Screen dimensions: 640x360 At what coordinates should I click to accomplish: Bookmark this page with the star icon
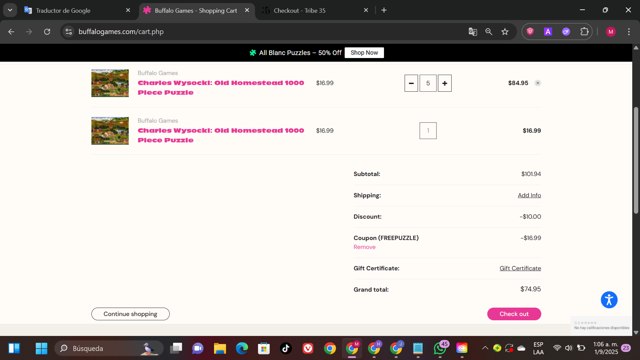505,31
